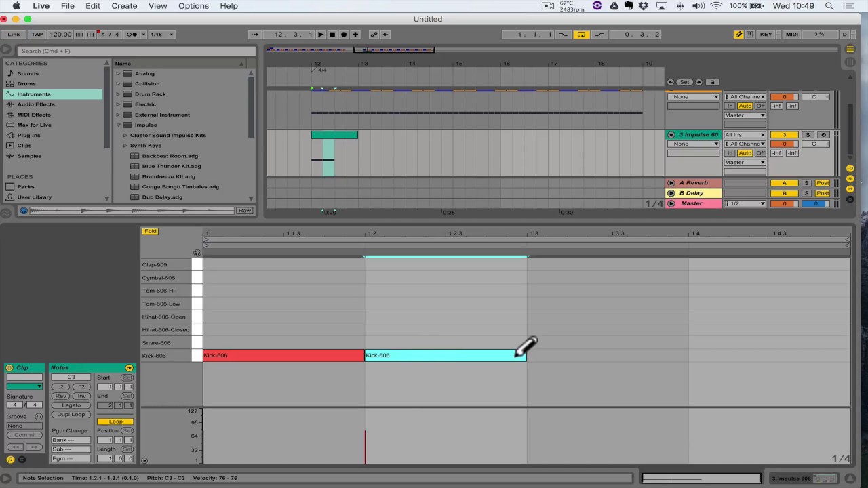This screenshot has width=868, height=488.
Task: Toggle Post on B Delay return
Action: [823, 193]
